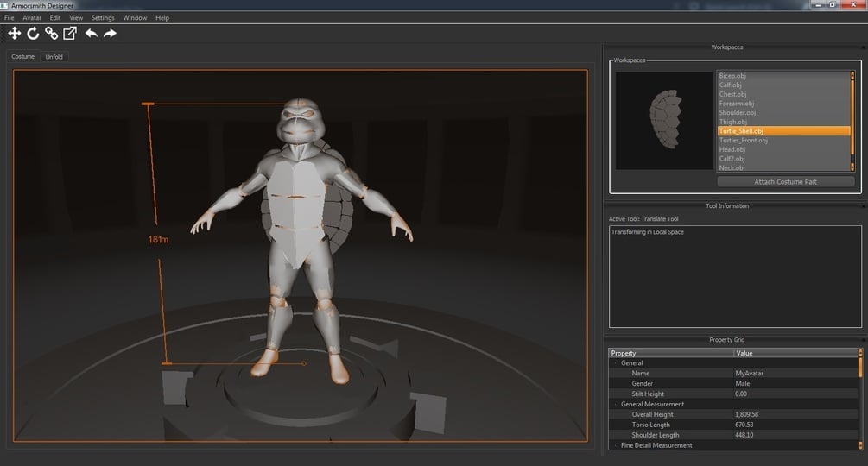Click the link chain tool icon

click(52, 34)
